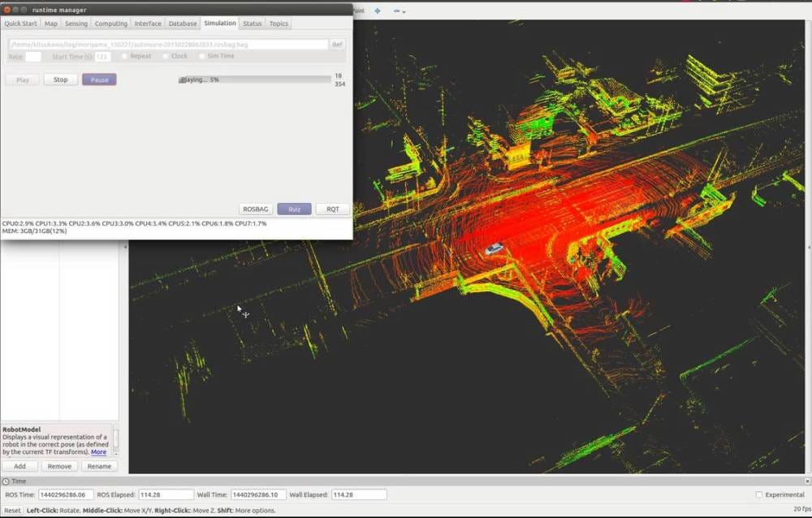Switch to the Topics tab

click(x=279, y=24)
